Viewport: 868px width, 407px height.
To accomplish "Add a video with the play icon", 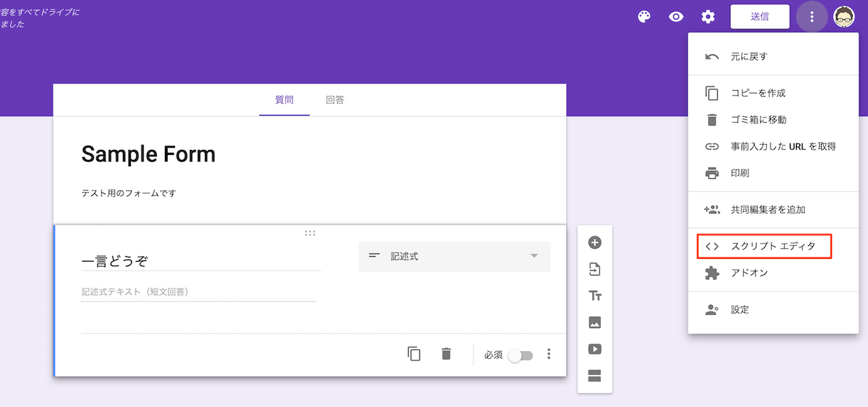I will pyautogui.click(x=594, y=349).
